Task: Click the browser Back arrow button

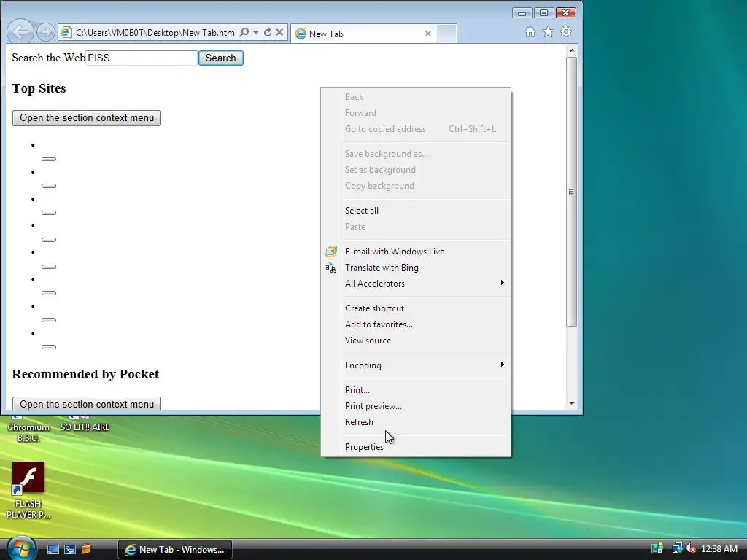Action: [20, 32]
